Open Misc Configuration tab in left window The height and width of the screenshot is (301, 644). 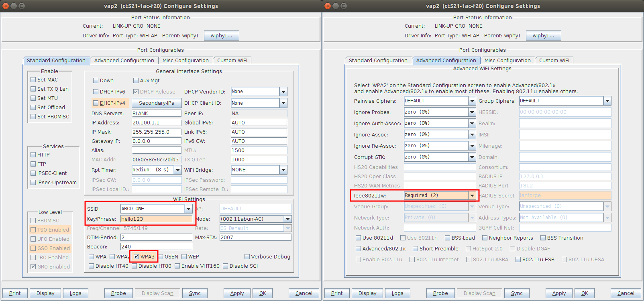point(185,60)
